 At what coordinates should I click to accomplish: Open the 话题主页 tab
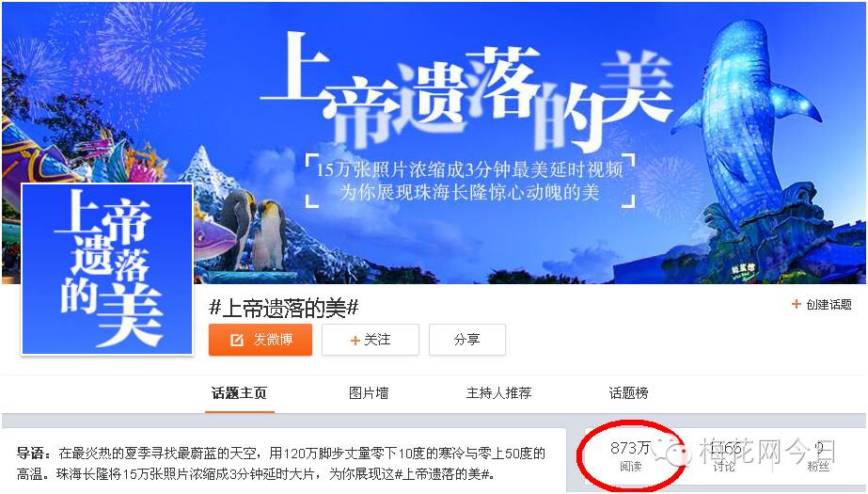click(x=239, y=393)
